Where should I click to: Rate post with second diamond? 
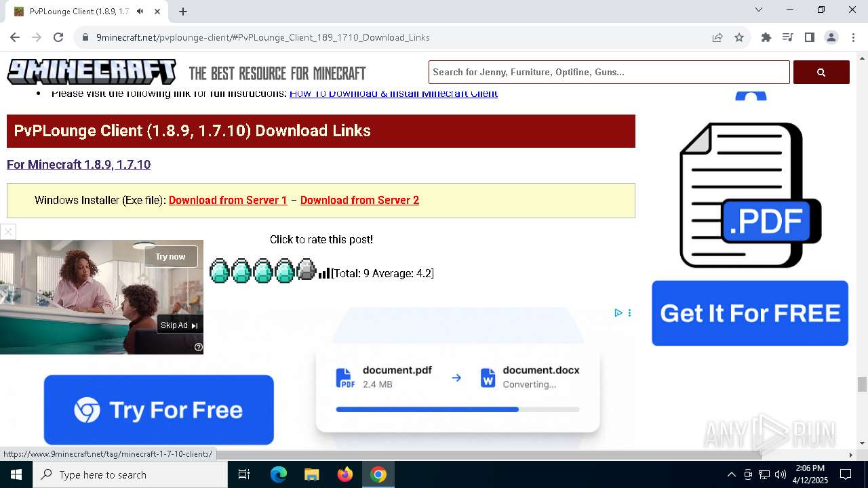click(x=241, y=271)
